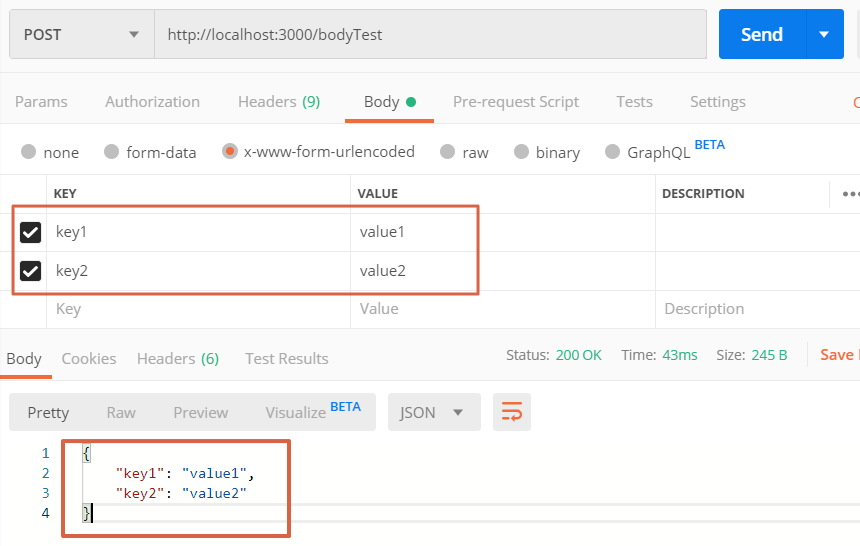Open the Send button dropdown arrow
This screenshot has height=546, width=860.
pos(824,34)
